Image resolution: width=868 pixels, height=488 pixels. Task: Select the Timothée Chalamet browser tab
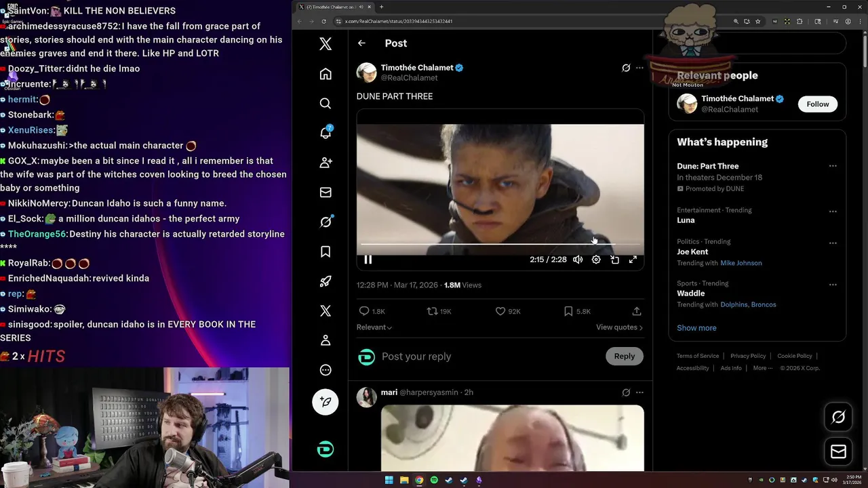pos(336,7)
